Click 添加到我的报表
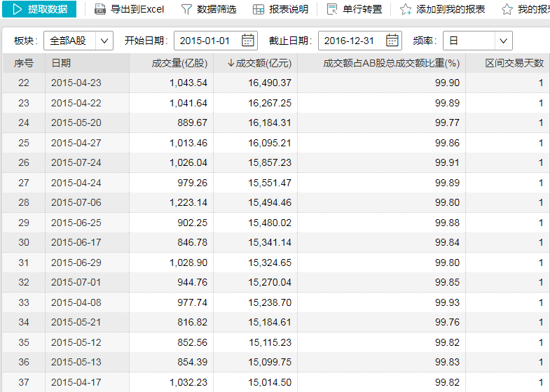This screenshot has height=392, width=550. tap(443, 9)
